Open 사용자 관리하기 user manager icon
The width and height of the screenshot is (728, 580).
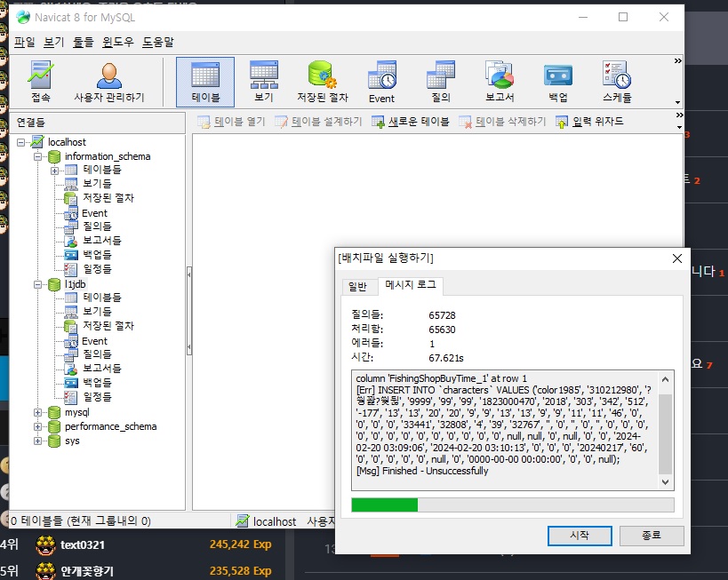click(109, 82)
